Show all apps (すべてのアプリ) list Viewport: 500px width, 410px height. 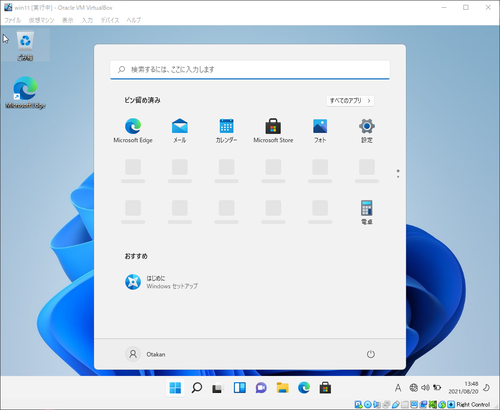pos(350,100)
